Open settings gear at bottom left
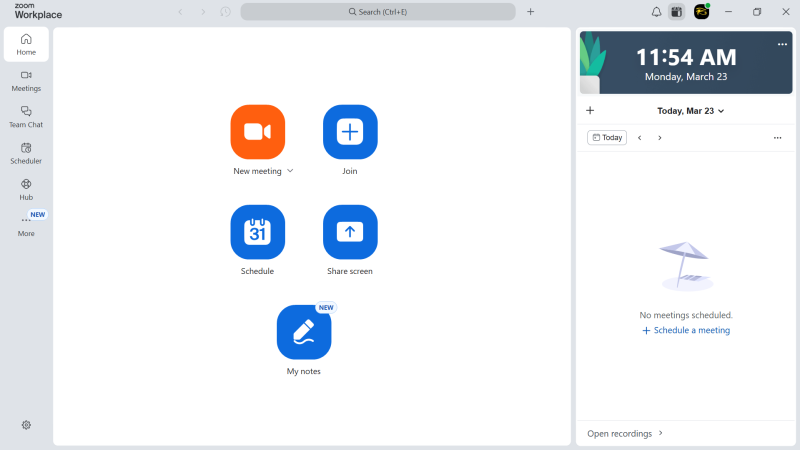This screenshot has width=800, height=450. point(26,425)
